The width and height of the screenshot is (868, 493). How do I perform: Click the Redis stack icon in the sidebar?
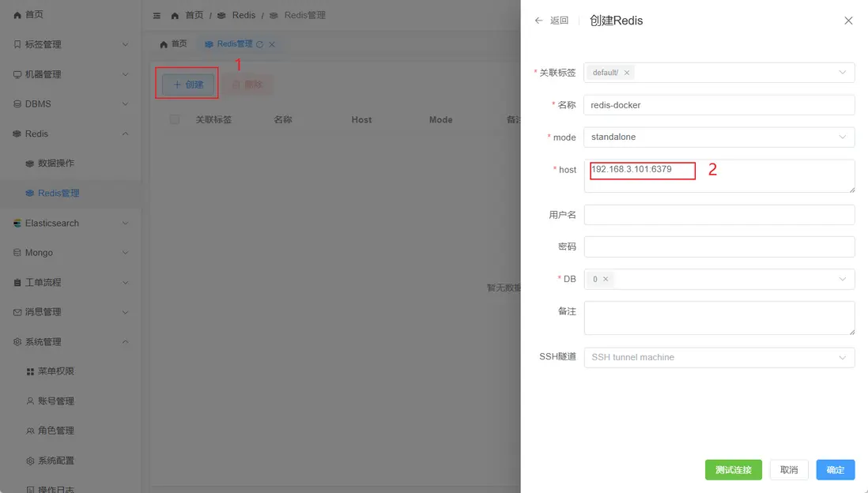17,134
